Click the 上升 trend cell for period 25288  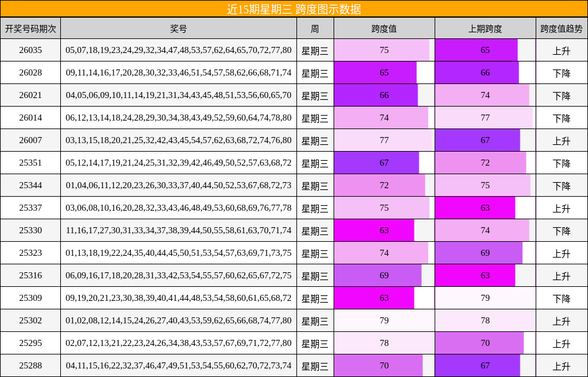point(561,365)
